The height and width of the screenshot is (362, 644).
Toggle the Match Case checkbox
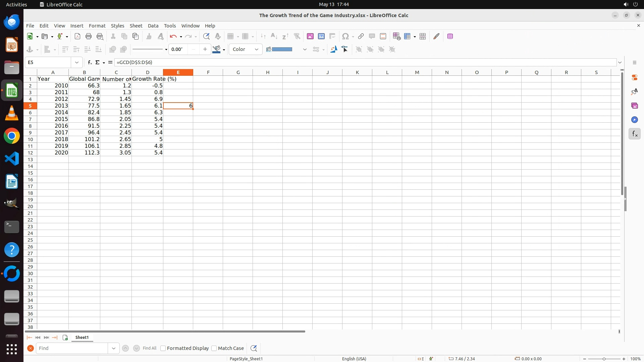[214, 348]
